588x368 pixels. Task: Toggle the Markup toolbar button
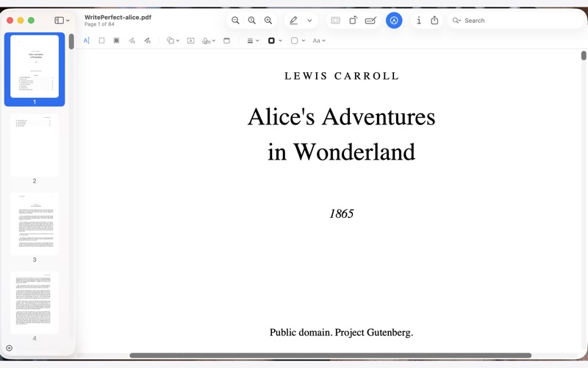pos(394,21)
